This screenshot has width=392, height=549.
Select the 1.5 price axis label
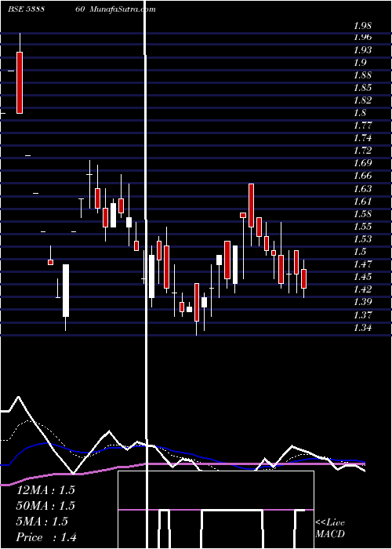pos(360,252)
